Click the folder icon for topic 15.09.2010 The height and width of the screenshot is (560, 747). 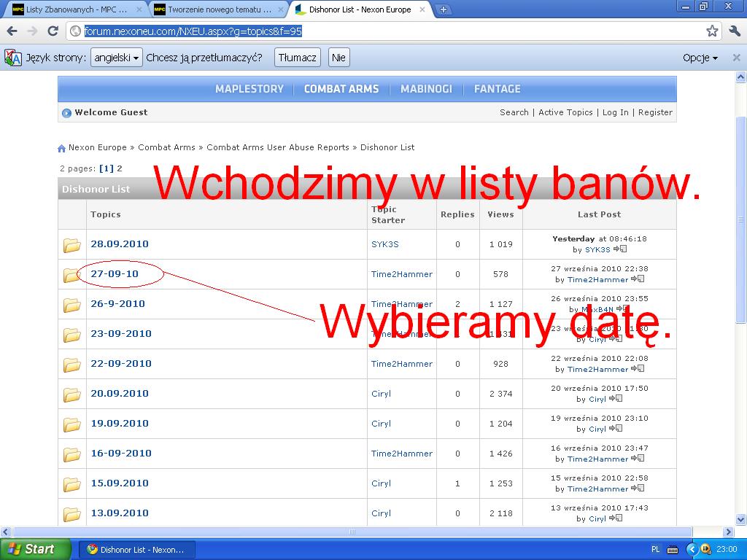click(x=72, y=484)
